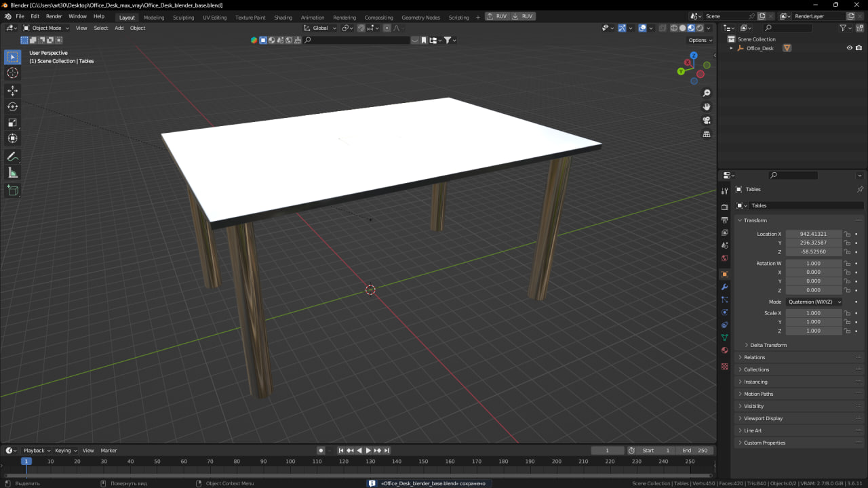
Task: Select the Select Box tool
Action: point(13,58)
